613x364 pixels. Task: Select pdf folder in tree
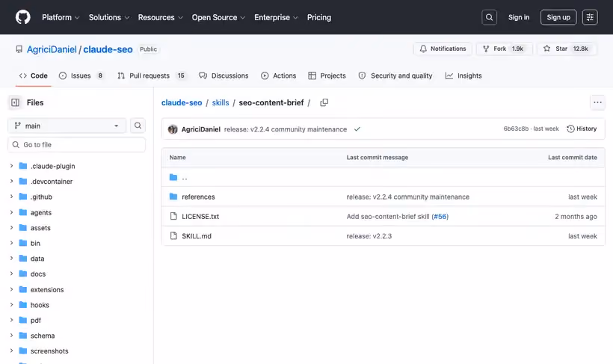point(36,320)
